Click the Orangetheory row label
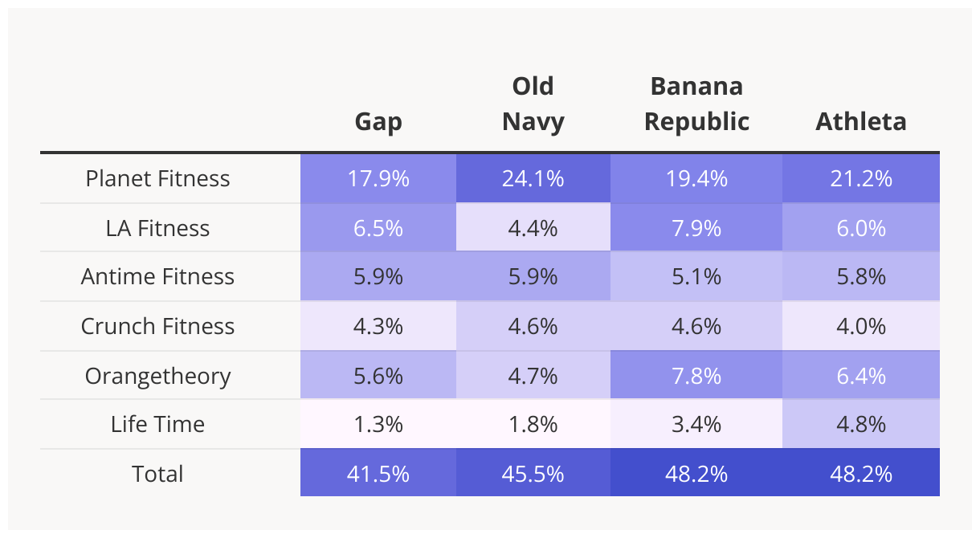980x538 pixels. pos(158,376)
